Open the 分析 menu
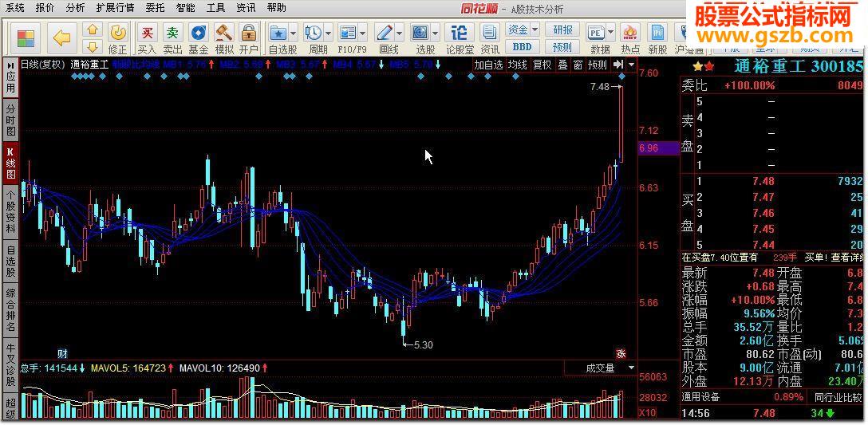868x425 pixels. click(75, 8)
